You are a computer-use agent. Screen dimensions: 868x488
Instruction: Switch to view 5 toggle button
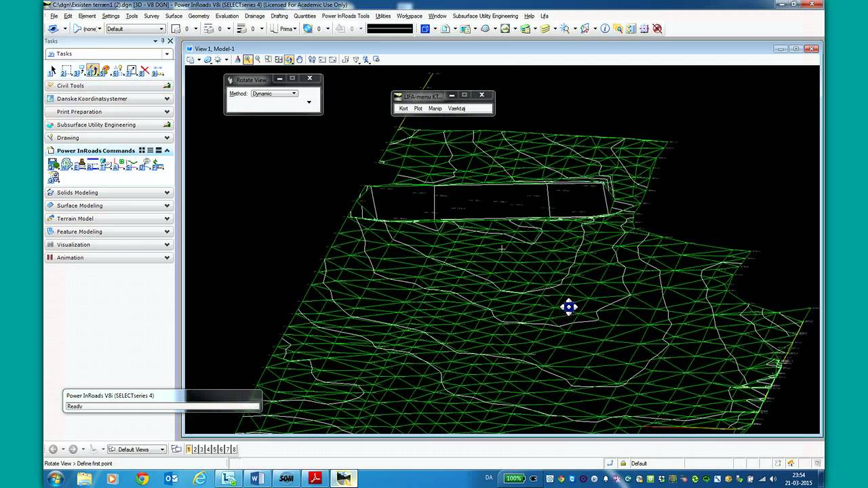(214, 449)
